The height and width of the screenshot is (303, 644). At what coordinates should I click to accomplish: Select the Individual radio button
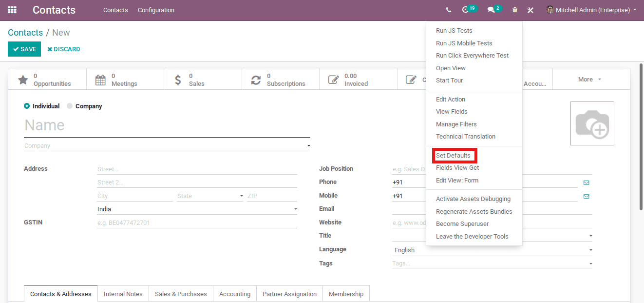pos(27,106)
